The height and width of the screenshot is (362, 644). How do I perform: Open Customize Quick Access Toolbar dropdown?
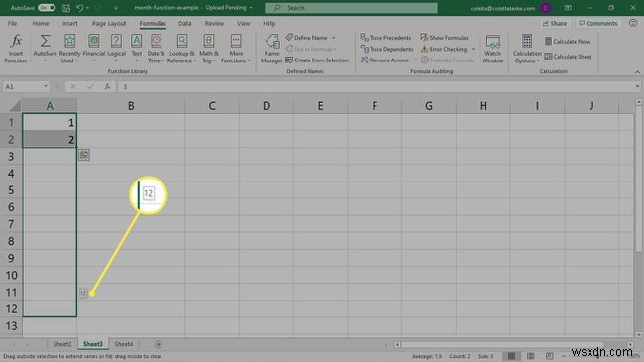tap(115, 8)
